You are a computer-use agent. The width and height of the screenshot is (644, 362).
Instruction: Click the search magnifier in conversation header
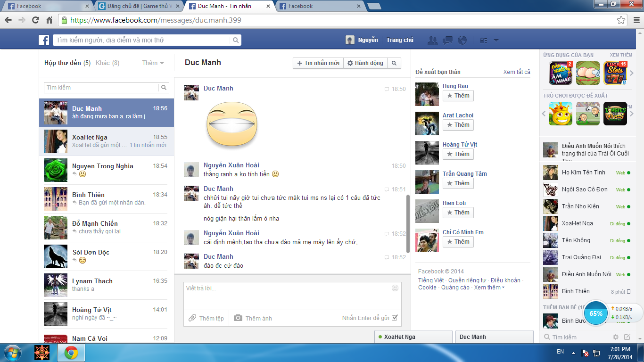394,63
